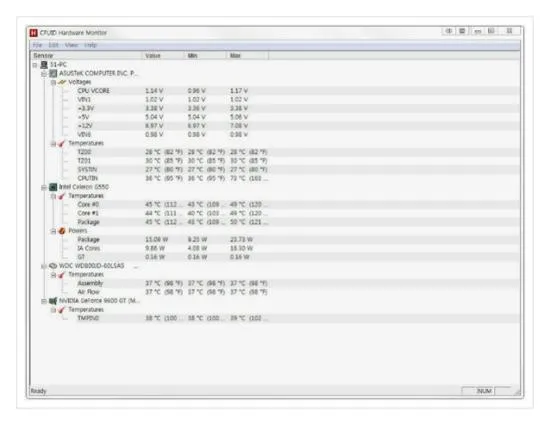Open the File menu

tap(37, 45)
